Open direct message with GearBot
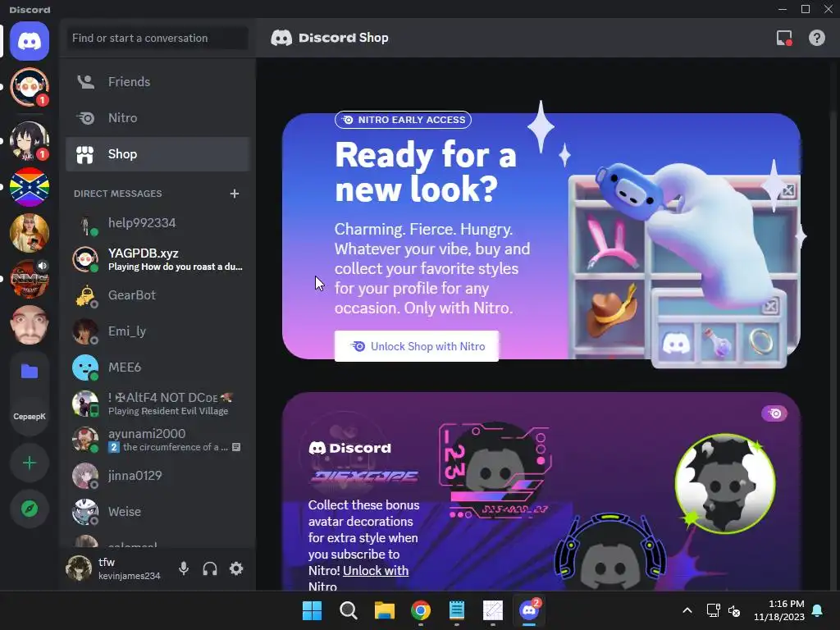This screenshot has width=840, height=630. point(157,295)
